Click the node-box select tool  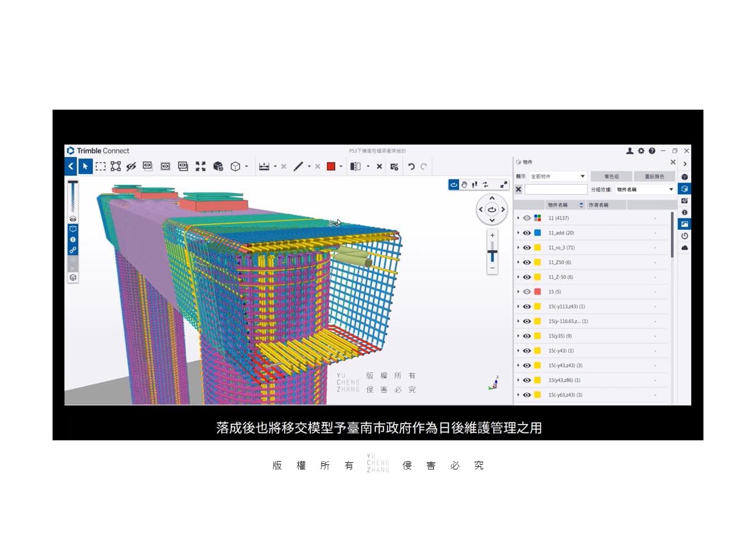(116, 166)
